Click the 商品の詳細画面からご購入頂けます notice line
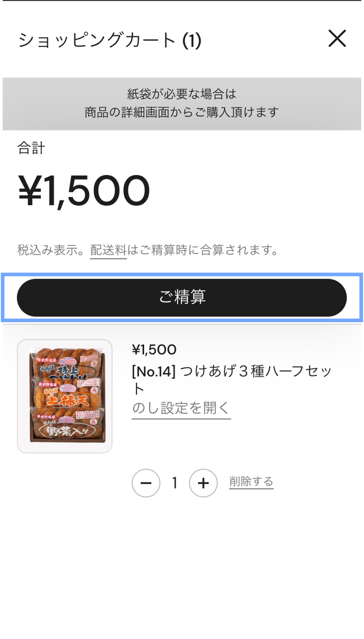This screenshot has width=364, height=639. [x=182, y=112]
